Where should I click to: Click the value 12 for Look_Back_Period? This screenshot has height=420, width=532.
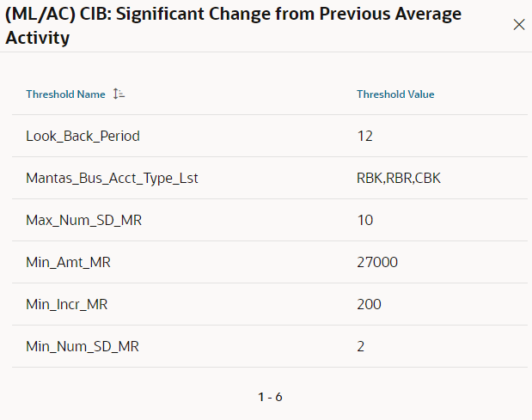[x=364, y=137]
